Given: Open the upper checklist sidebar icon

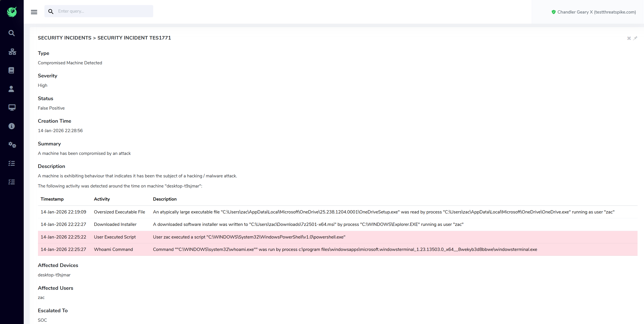Looking at the screenshot, I should click(x=12, y=163).
